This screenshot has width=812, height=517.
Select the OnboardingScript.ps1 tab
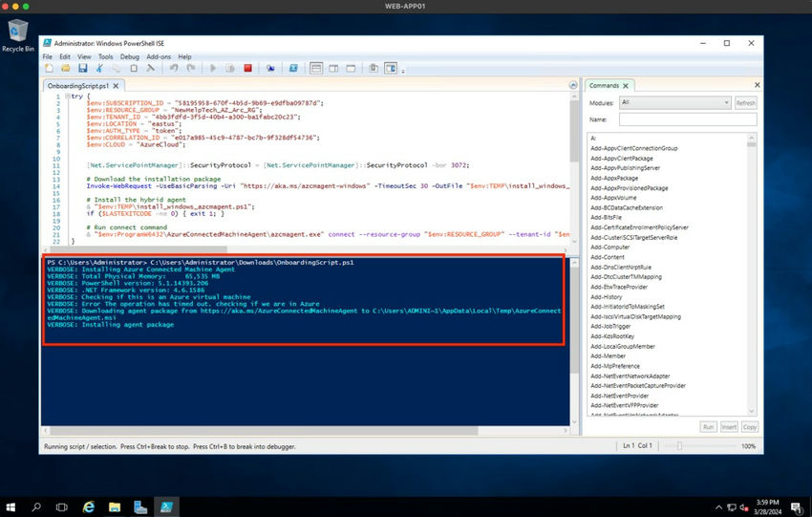(x=76, y=85)
